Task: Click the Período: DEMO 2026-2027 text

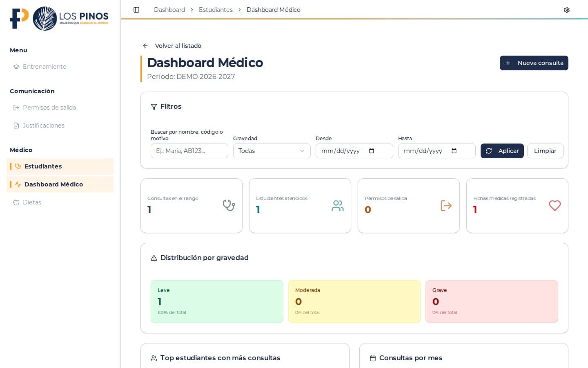Action: pos(191,76)
